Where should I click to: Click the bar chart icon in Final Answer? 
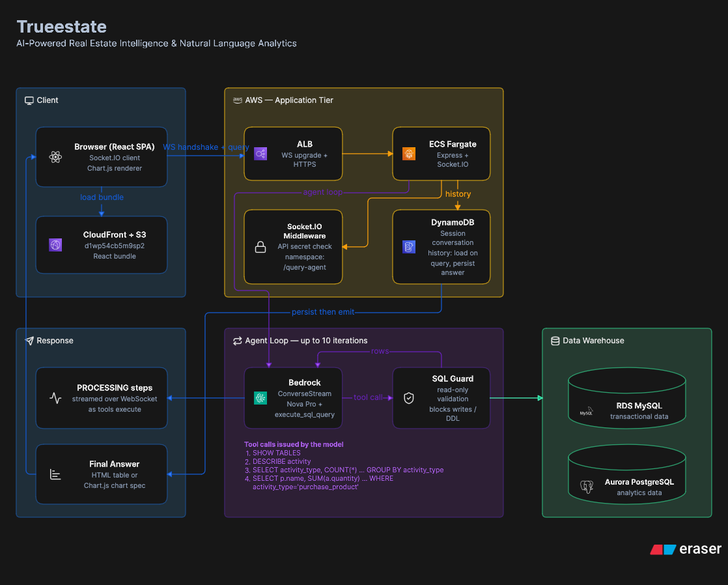click(x=55, y=474)
